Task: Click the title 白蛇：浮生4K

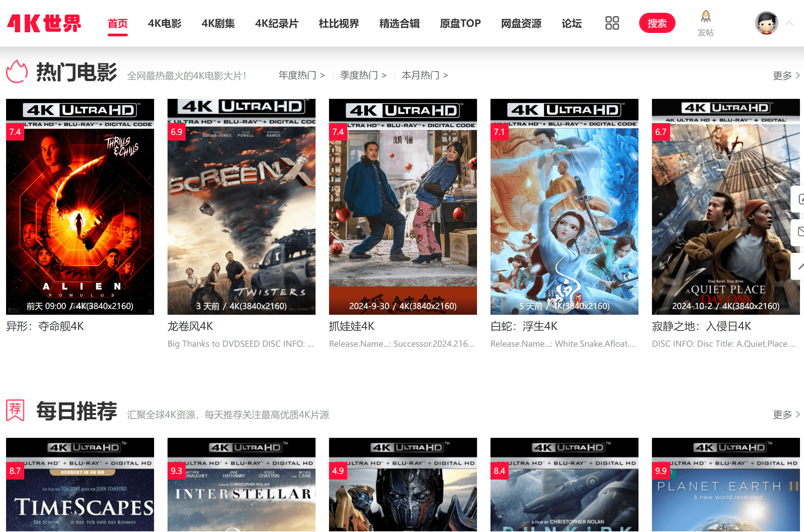Action: tap(524, 326)
